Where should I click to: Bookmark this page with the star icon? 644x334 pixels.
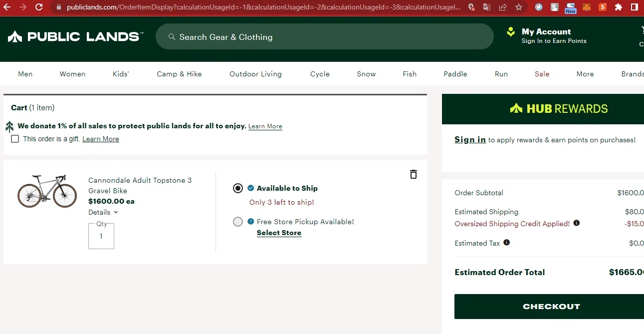tap(519, 7)
